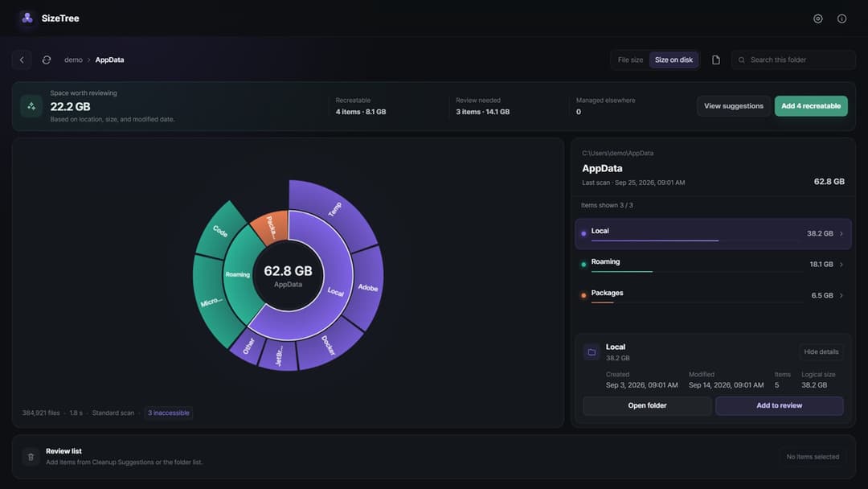Select the Size on disk option
This screenshot has width=868, height=489.
[x=674, y=60]
